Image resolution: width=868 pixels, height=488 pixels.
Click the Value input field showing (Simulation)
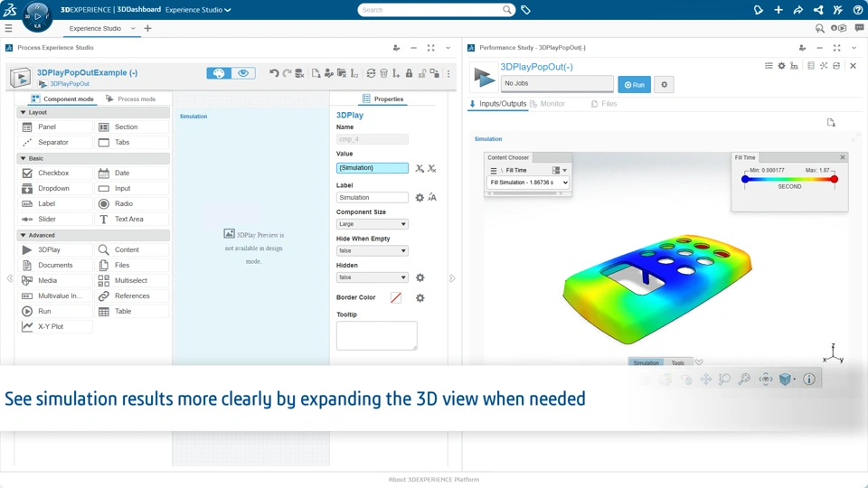click(372, 168)
